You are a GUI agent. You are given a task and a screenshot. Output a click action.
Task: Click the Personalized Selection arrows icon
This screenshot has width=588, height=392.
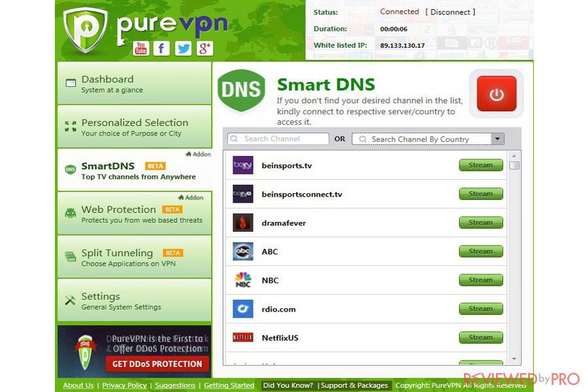point(70,126)
